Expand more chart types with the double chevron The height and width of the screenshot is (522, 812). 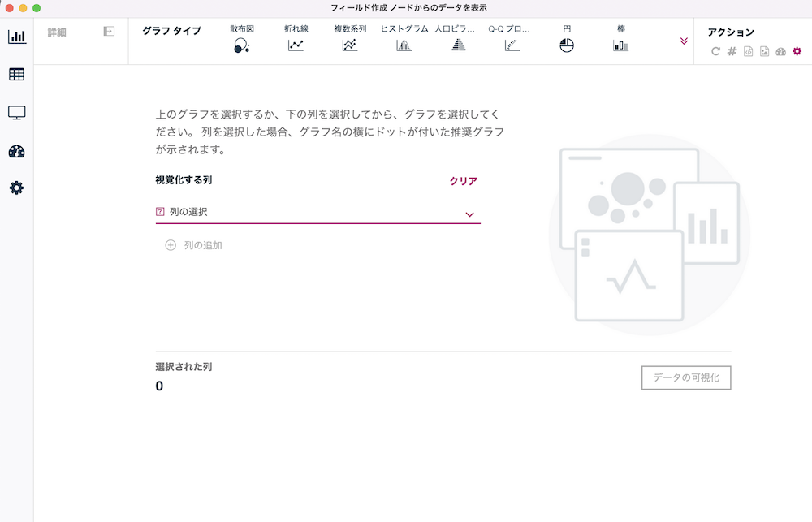684,39
